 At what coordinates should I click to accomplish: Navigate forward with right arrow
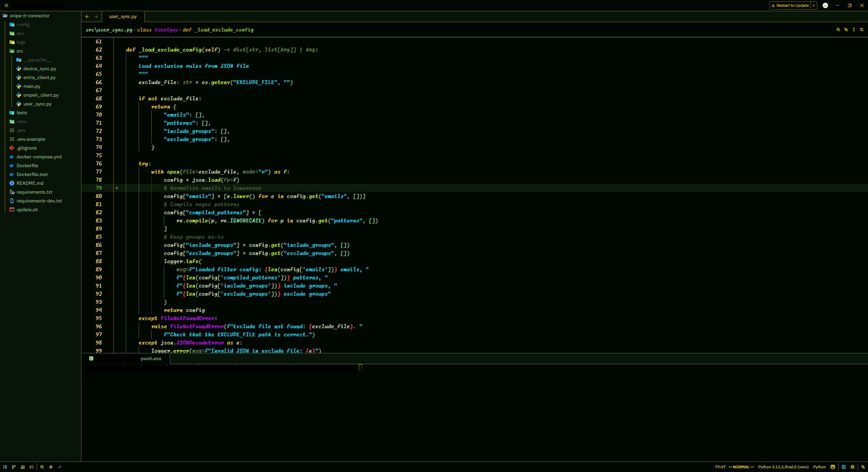96,16
